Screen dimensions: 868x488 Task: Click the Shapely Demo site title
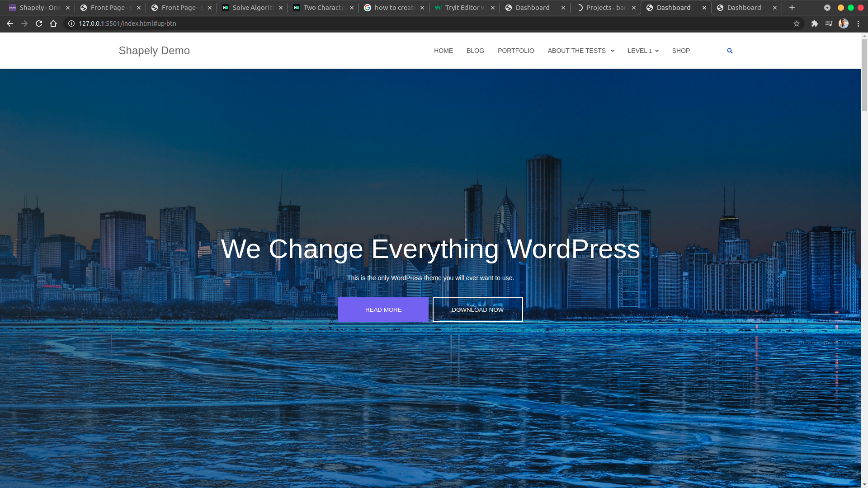(154, 51)
